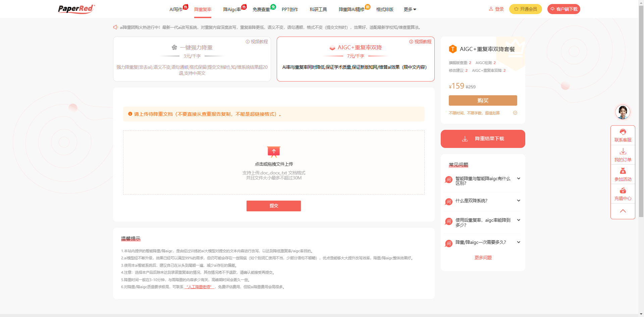Screen dimensions: 644x317
Task: Click the cloud icon in 客户端下载
Action: pos(552,9)
